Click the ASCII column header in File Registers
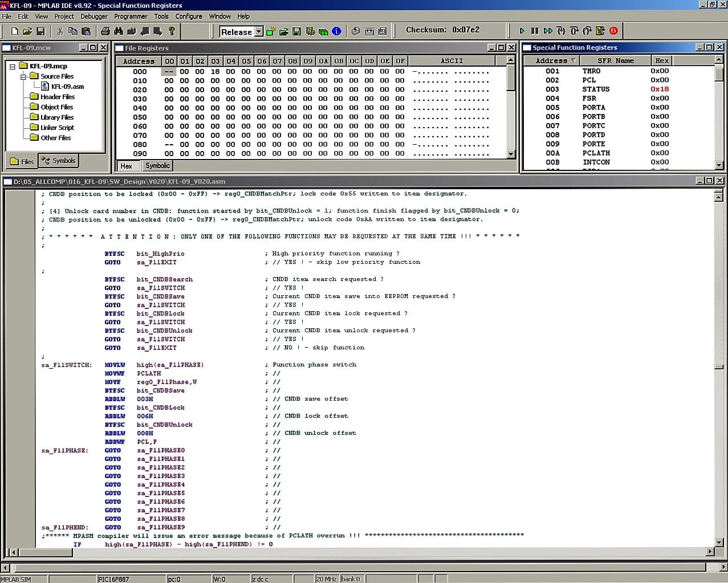 452,61
